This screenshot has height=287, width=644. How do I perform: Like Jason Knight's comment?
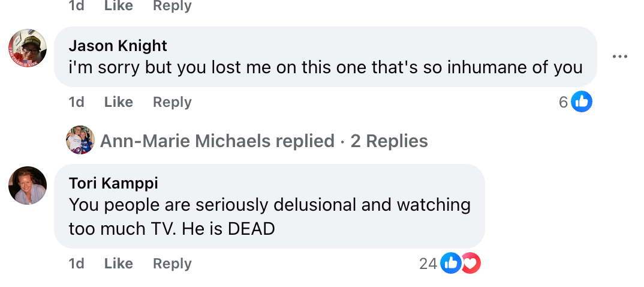[118, 102]
